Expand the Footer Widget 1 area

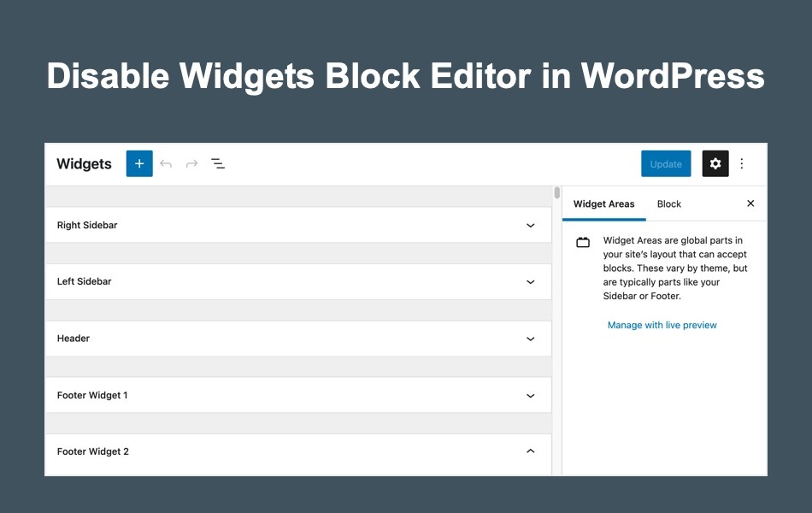click(530, 395)
